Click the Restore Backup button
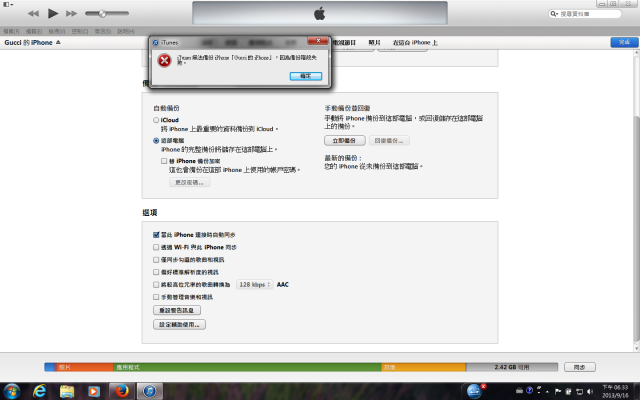640x400 pixels. tap(389, 140)
